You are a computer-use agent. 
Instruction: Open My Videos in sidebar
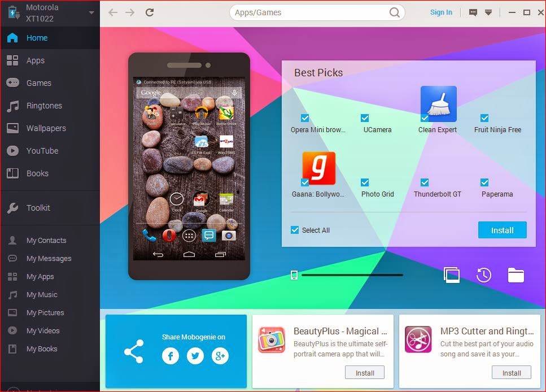[x=50, y=330]
